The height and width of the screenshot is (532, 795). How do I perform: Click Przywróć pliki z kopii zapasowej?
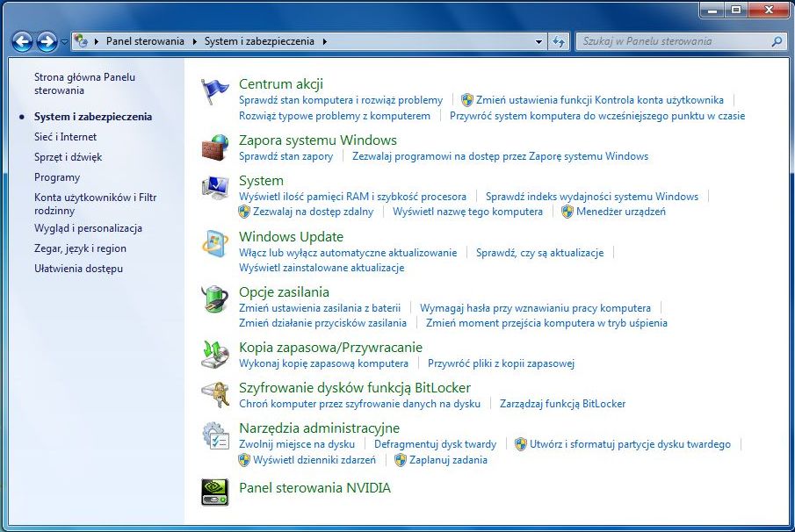point(501,363)
